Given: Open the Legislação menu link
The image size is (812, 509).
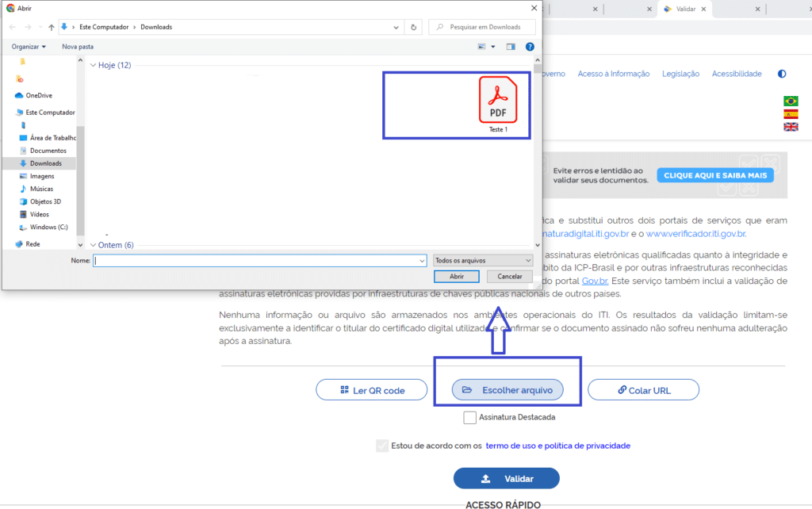Looking at the screenshot, I should click(x=681, y=74).
